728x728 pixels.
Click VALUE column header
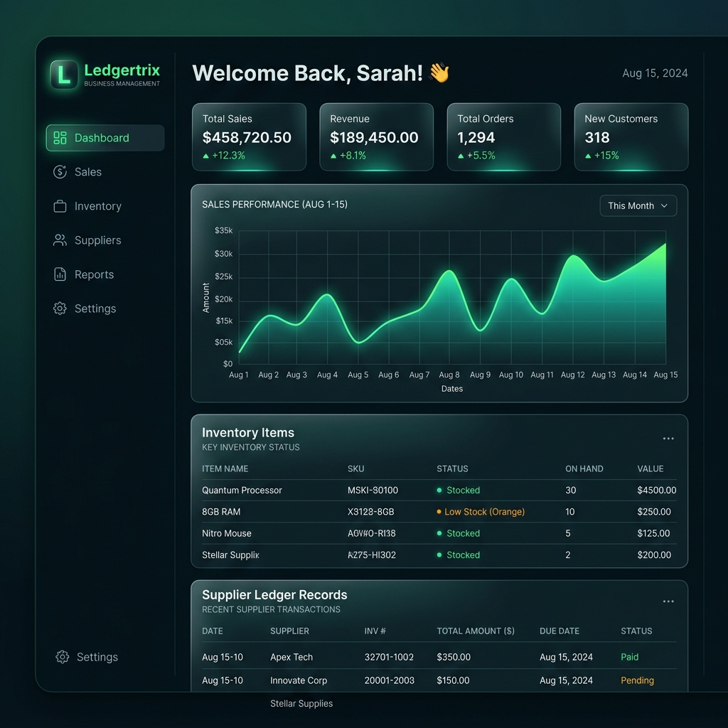(x=650, y=469)
